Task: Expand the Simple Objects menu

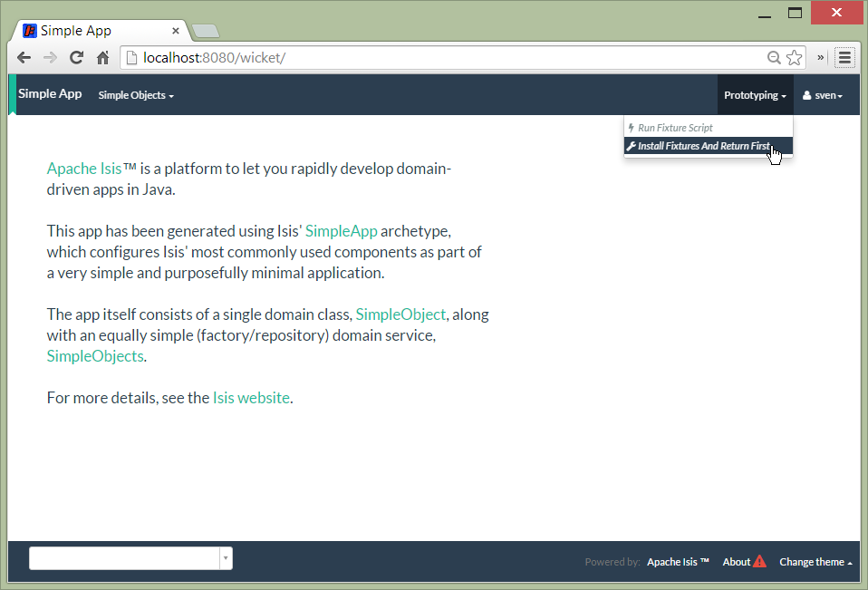Action: 136,95
